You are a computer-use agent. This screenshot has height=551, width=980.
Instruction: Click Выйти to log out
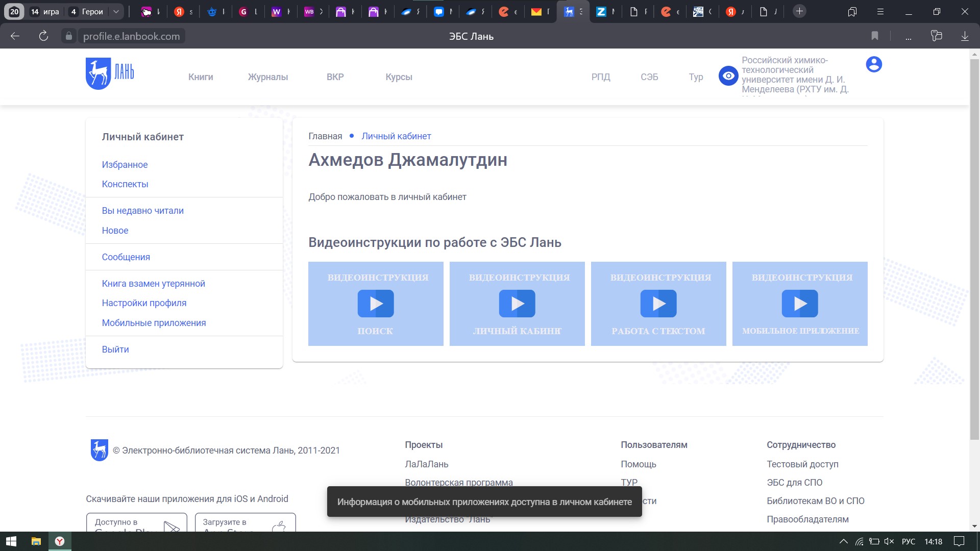[x=115, y=349]
